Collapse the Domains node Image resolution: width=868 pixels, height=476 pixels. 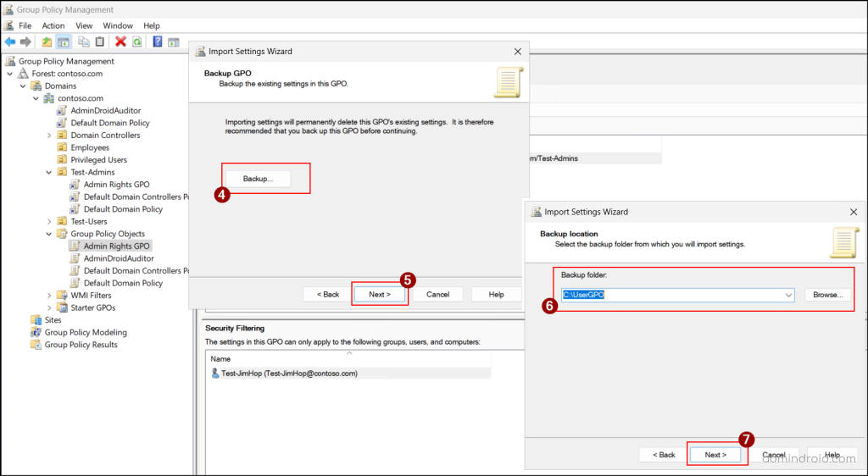23,86
